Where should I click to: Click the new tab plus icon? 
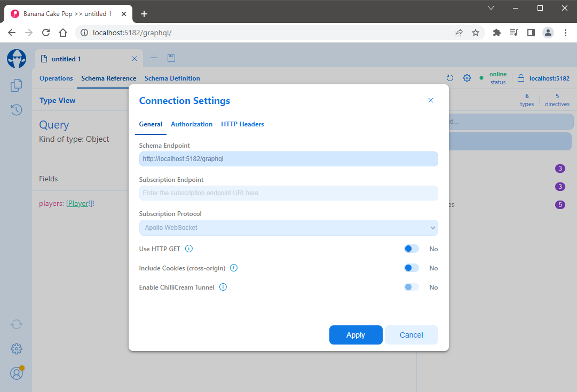[154, 58]
